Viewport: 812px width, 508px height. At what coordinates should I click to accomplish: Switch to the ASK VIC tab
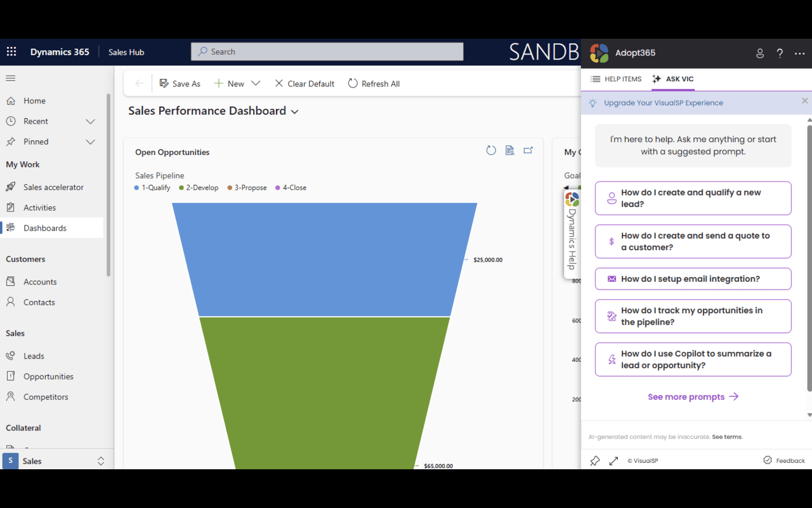(672, 79)
